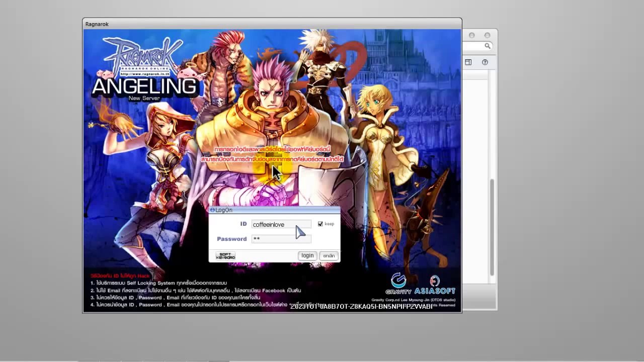Screen dimensions: 644x362
Task: Click the ID label in the LogOn dialog
Action: click(x=244, y=224)
